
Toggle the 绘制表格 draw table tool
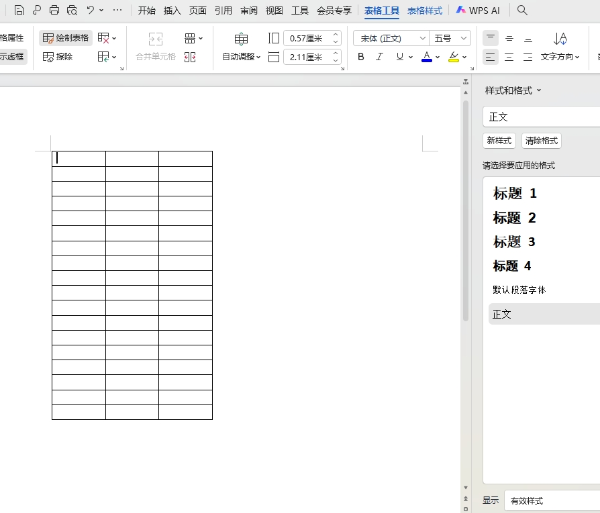tap(66, 38)
